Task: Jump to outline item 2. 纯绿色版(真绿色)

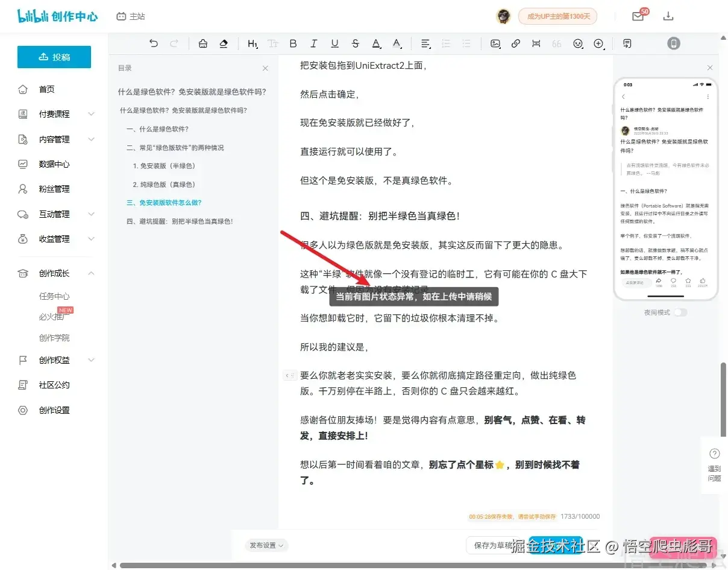Action: [x=164, y=184]
